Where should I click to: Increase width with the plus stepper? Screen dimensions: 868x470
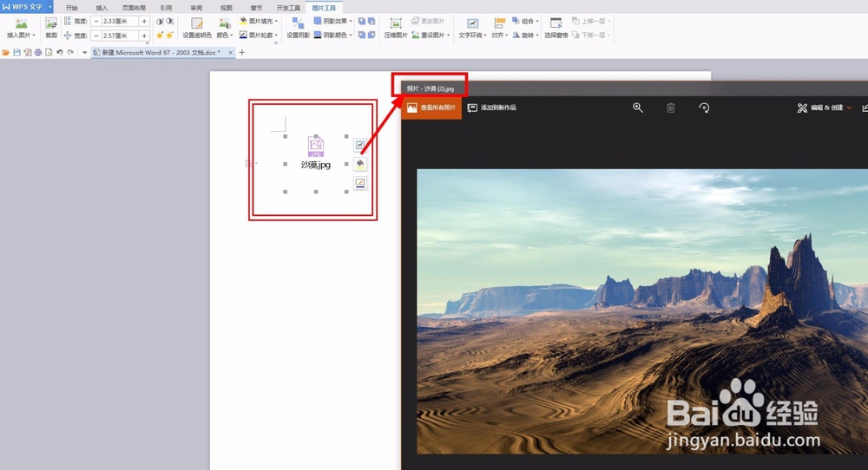click(144, 36)
